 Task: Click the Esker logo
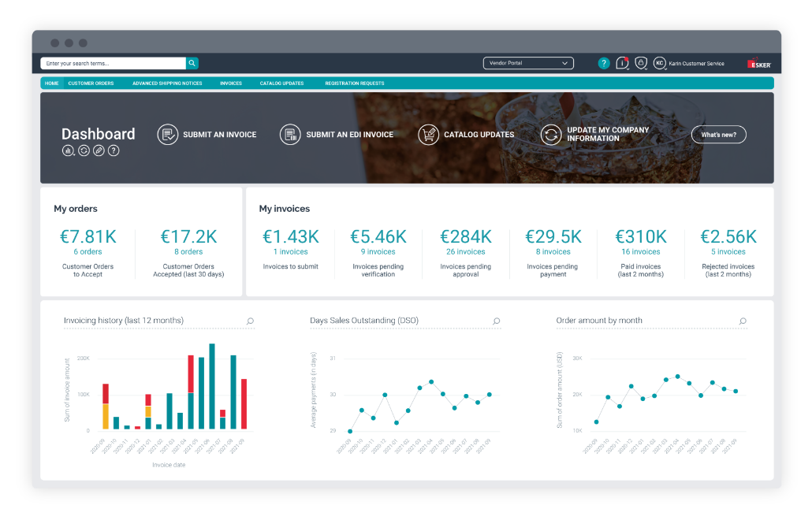tap(759, 63)
